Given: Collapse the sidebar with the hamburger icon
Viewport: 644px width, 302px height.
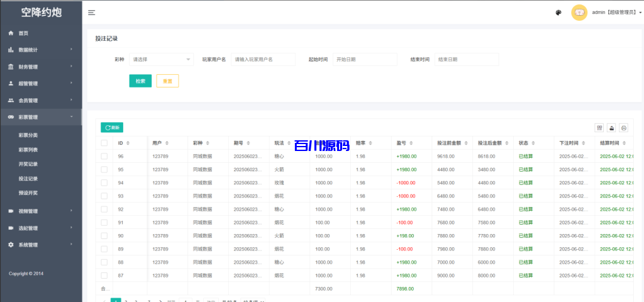Looking at the screenshot, I should [92, 13].
